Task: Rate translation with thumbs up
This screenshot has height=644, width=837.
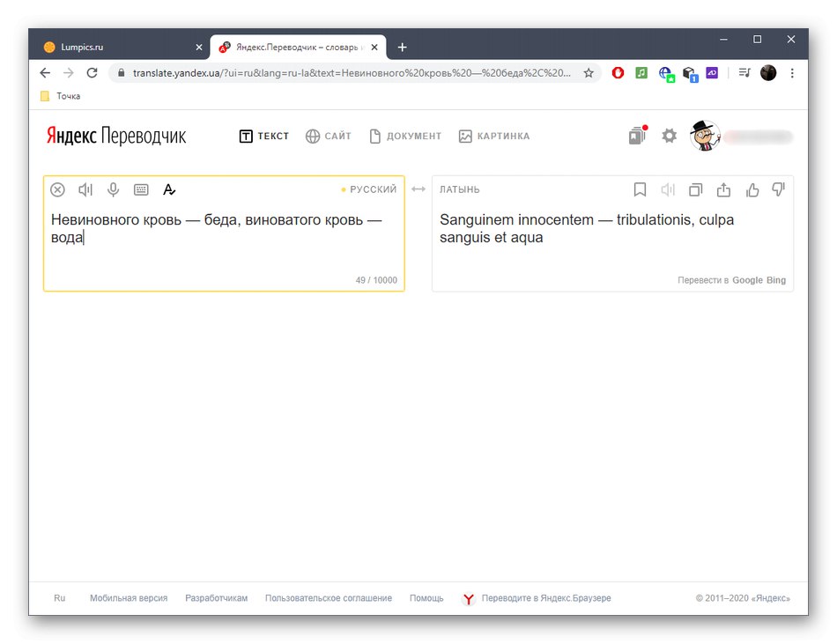Action: coord(752,189)
